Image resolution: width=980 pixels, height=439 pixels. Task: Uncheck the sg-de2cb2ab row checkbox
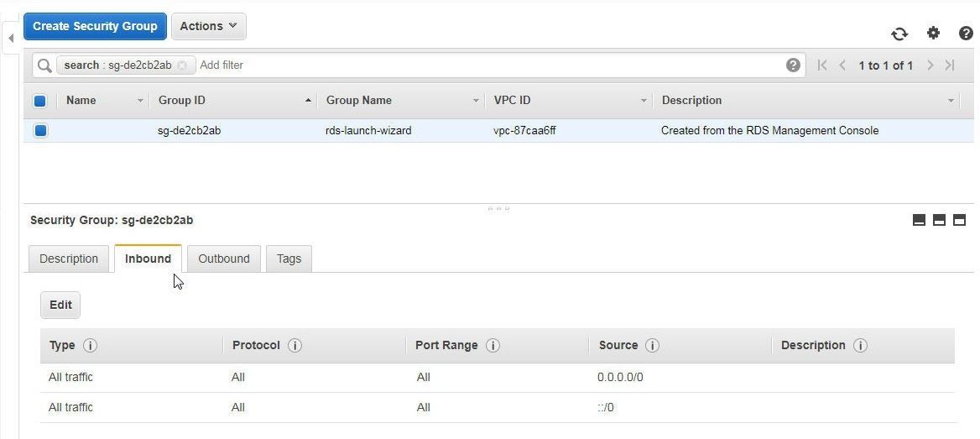point(40,131)
